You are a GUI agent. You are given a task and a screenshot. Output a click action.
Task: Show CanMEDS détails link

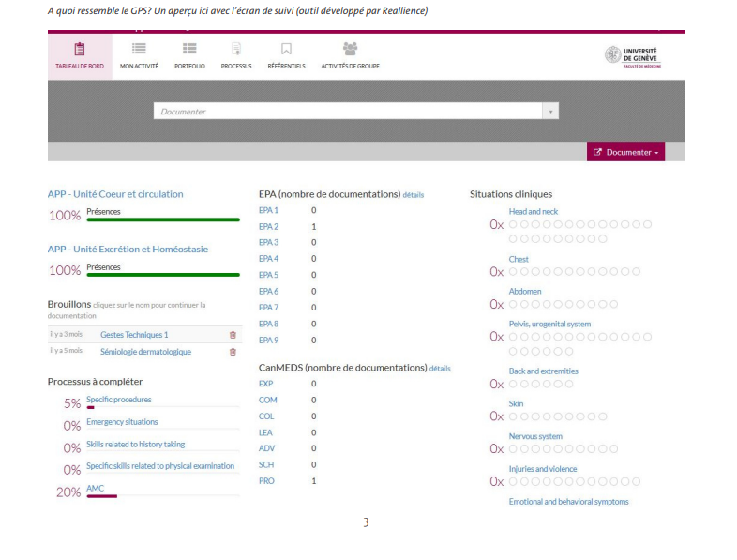click(440, 369)
